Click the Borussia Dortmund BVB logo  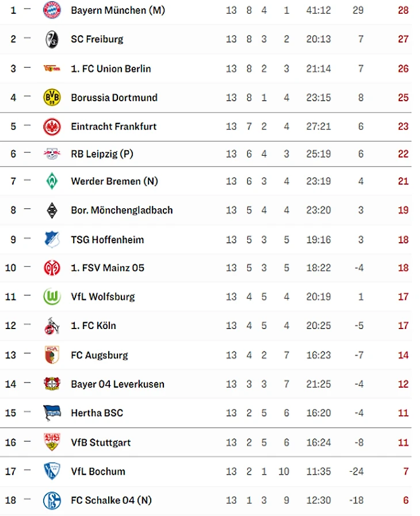52,97
